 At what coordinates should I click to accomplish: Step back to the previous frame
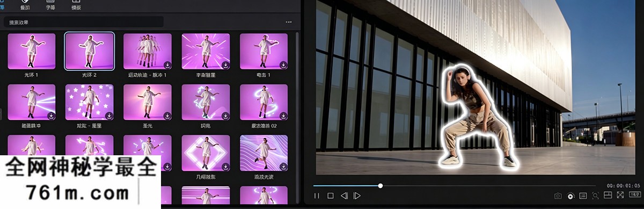344,196
